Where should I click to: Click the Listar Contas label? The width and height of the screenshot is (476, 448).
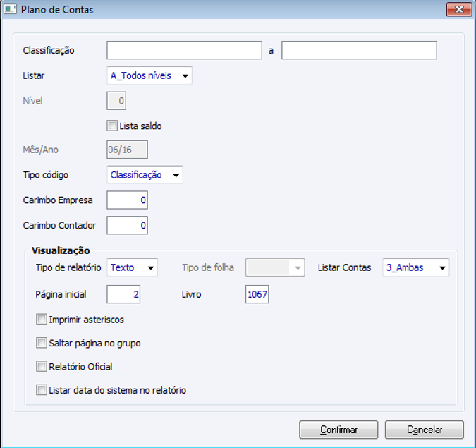click(344, 267)
